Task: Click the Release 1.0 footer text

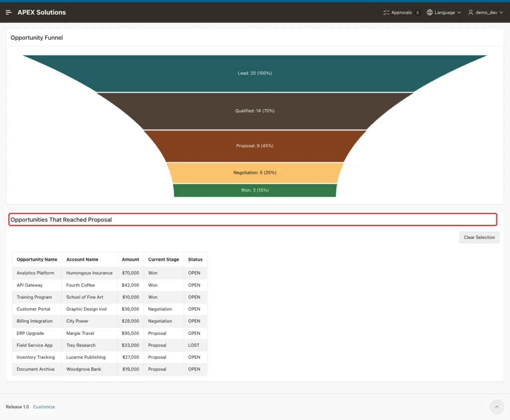Action: click(17, 407)
